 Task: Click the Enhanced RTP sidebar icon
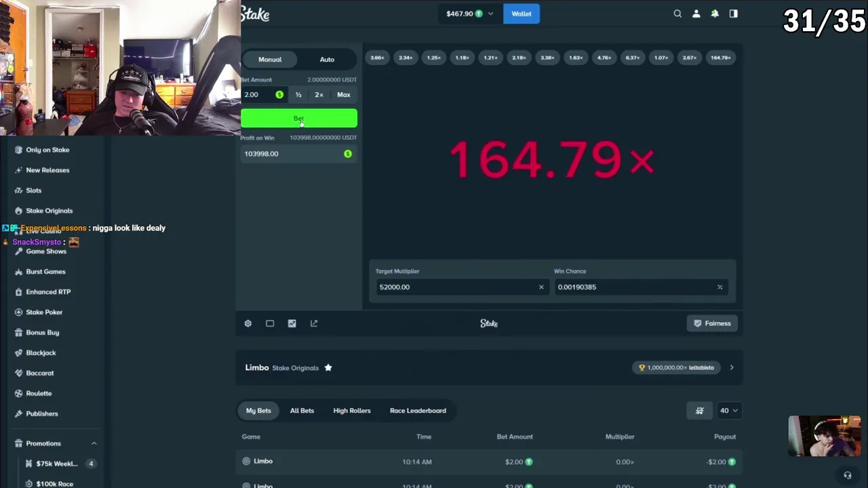19,292
